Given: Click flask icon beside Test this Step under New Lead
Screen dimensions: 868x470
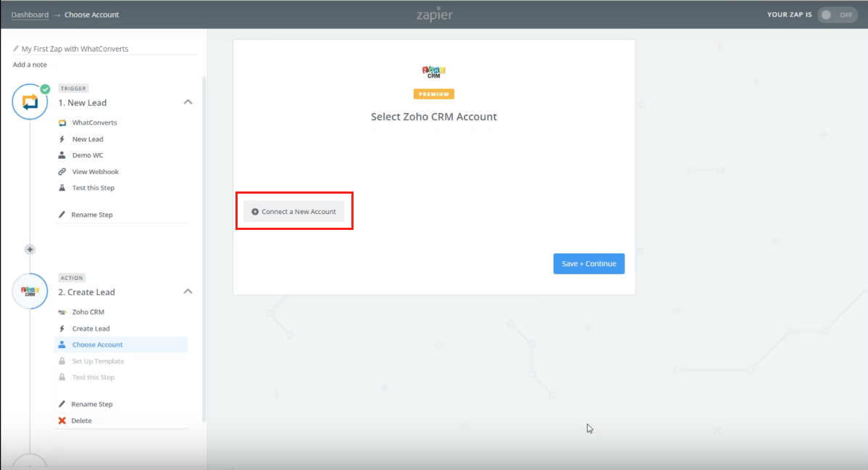Looking at the screenshot, I should [62, 188].
